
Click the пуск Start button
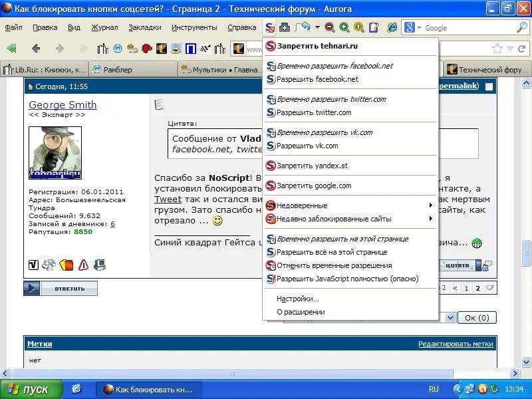click(31, 389)
